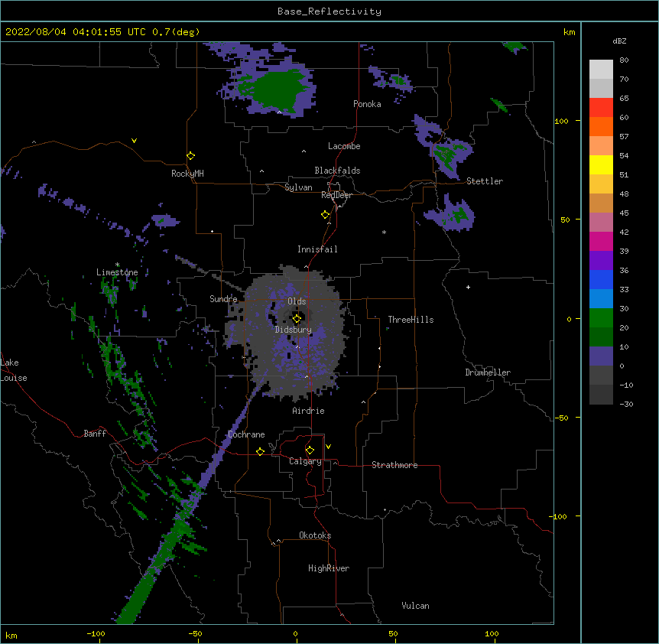Click the white plus marker northwest of Drumheller
Image resolution: width=659 pixels, height=644 pixels.
(x=468, y=287)
